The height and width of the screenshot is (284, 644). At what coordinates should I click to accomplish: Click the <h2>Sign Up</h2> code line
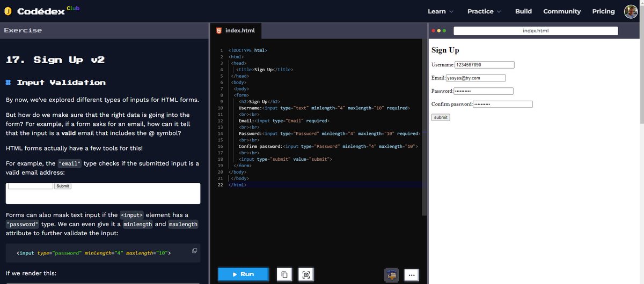(x=259, y=102)
